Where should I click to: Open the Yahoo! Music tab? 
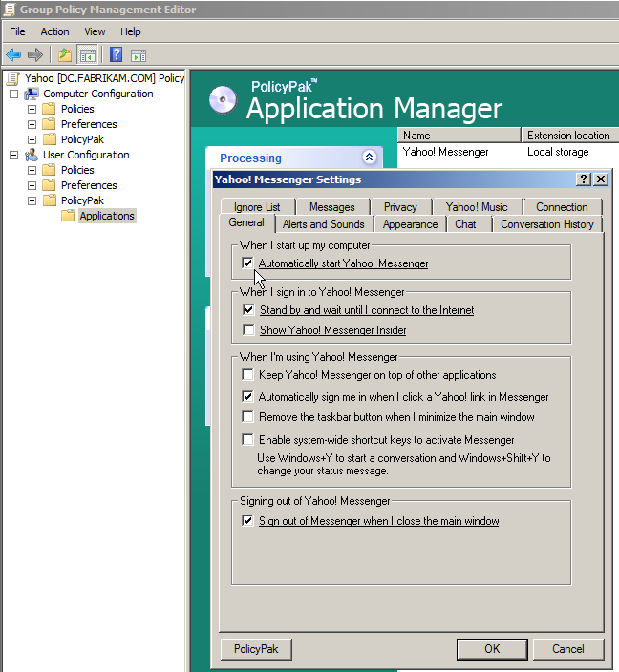coord(477,207)
